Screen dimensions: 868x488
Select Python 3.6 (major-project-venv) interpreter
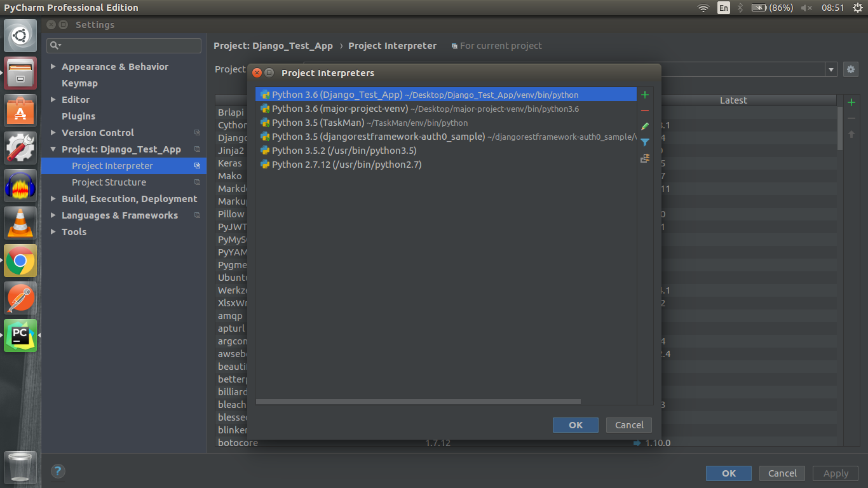445,109
